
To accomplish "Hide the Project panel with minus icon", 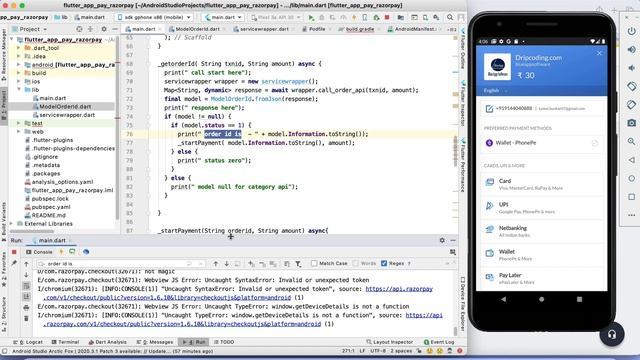I will click(x=115, y=29).
